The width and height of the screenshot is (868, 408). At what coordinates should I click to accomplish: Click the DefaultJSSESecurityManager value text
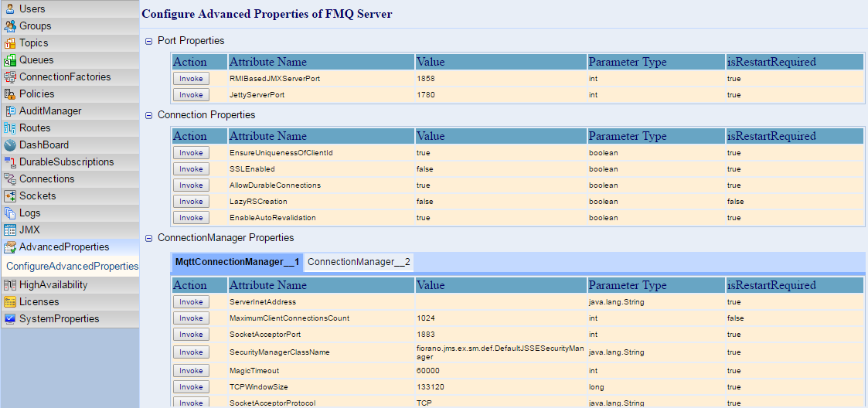(500, 352)
